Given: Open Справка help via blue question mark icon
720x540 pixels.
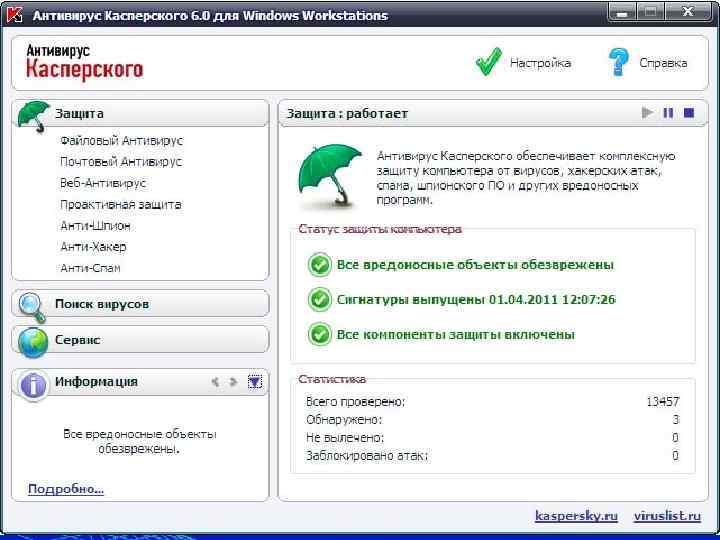Looking at the screenshot, I should pyautogui.click(x=618, y=62).
